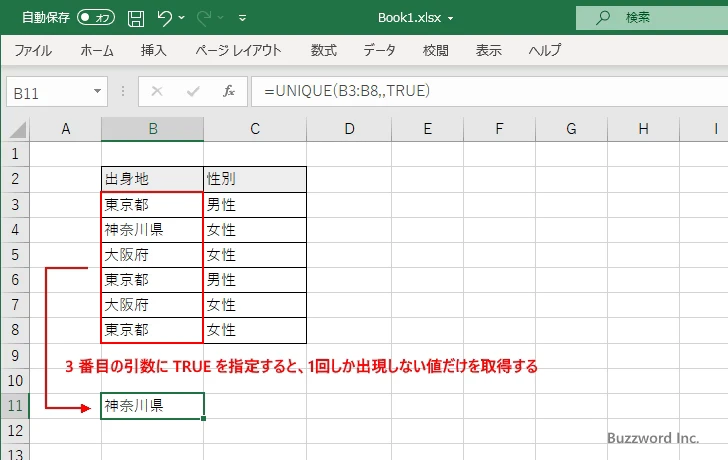Switch to the 挿入 tab
The width and height of the screenshot is (728, 460).
pyautogui.click(x=154, y=50)
